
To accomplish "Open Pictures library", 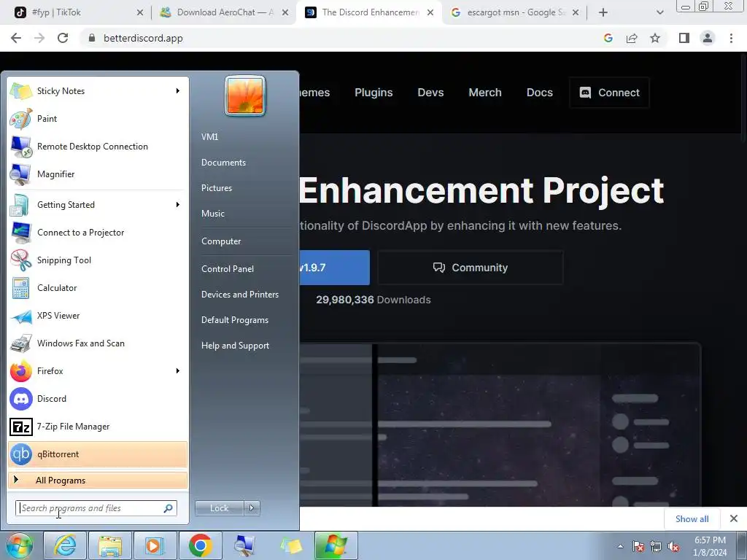I will pyautogui.click(x=217, y=188).
